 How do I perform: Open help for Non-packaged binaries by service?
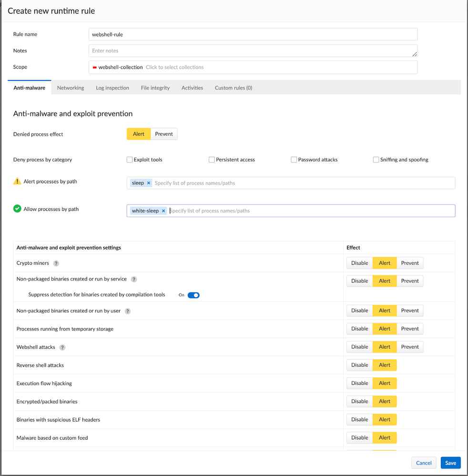click(x=134, y=279)
